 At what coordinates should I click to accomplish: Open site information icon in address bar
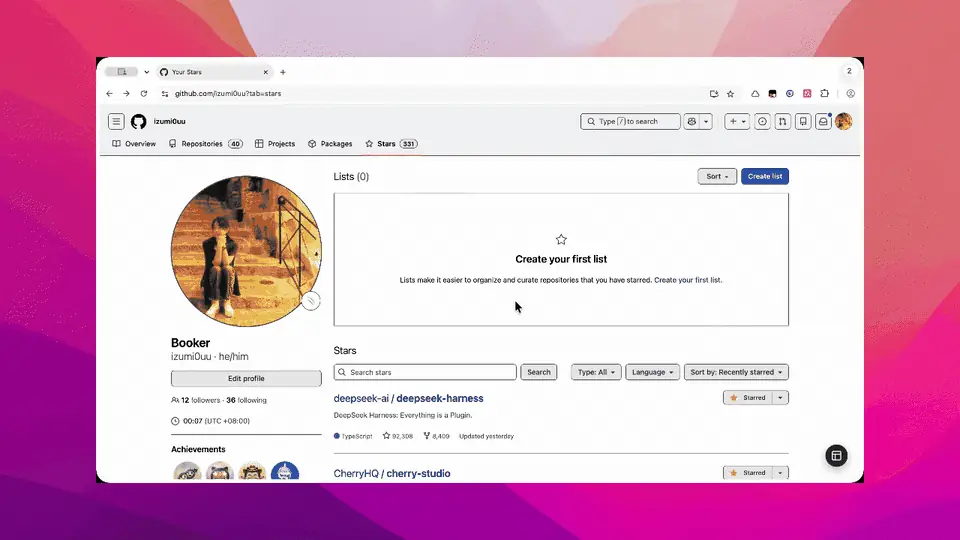click(165, 94)
